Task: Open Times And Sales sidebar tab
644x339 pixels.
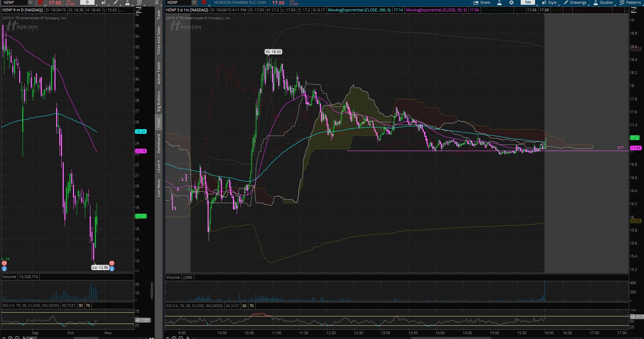Action: click(x=159, y=40)
